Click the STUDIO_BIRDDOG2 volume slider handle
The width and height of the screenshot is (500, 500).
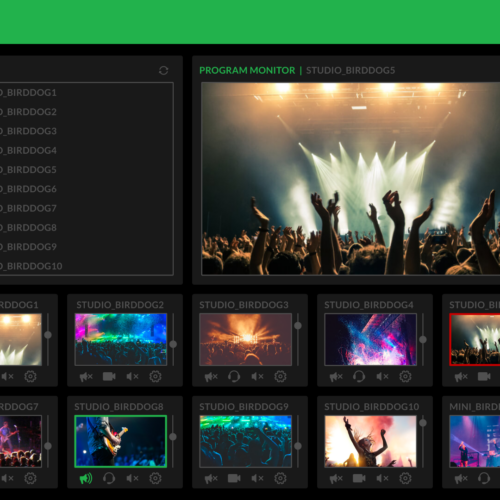[x=173, y=344]
